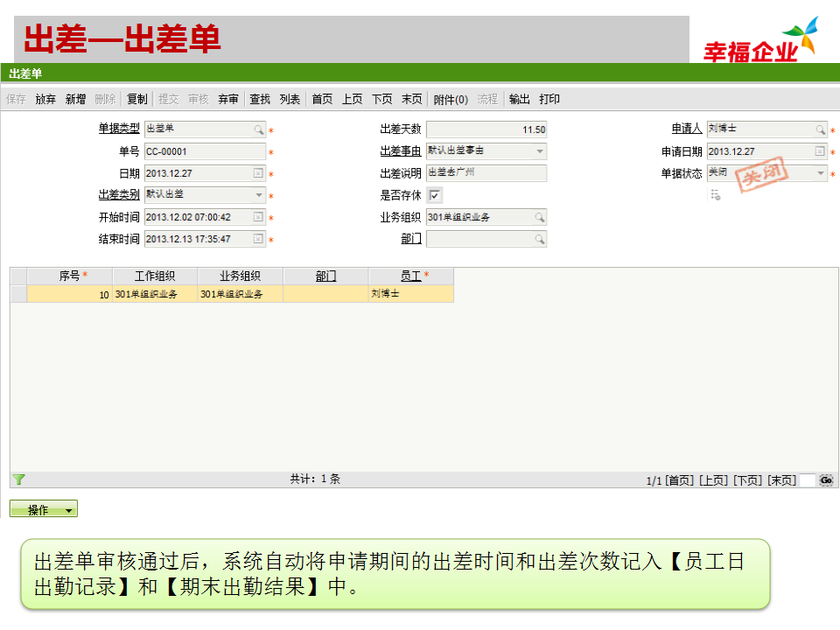Click the search icon in 单据类型 field
Image resolution: width=840 pixels, height=630 pixels.
click(x=259, y=129)
